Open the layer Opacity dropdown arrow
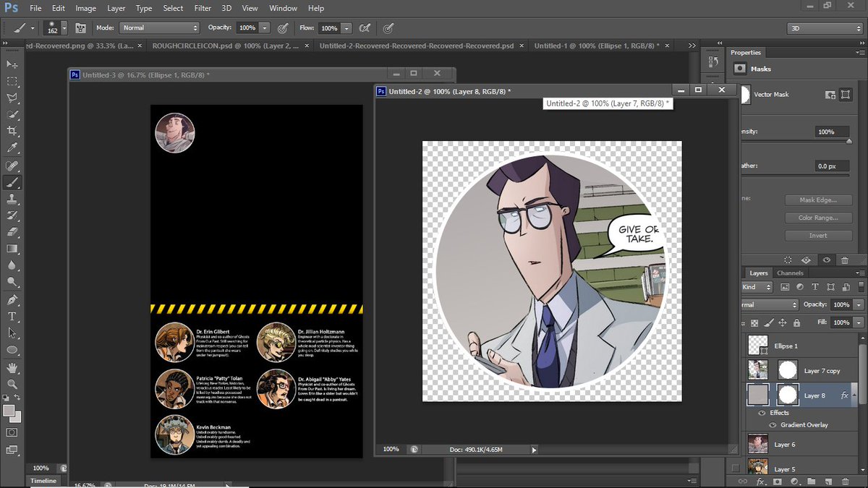This screenshot has height=488, width=868. click(x=858, y=305)
